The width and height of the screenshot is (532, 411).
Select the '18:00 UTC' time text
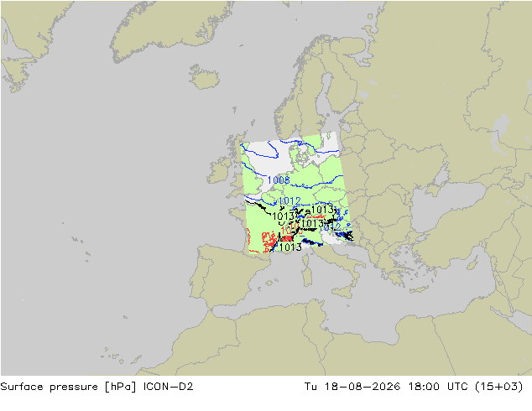click(x=438, y=386)
